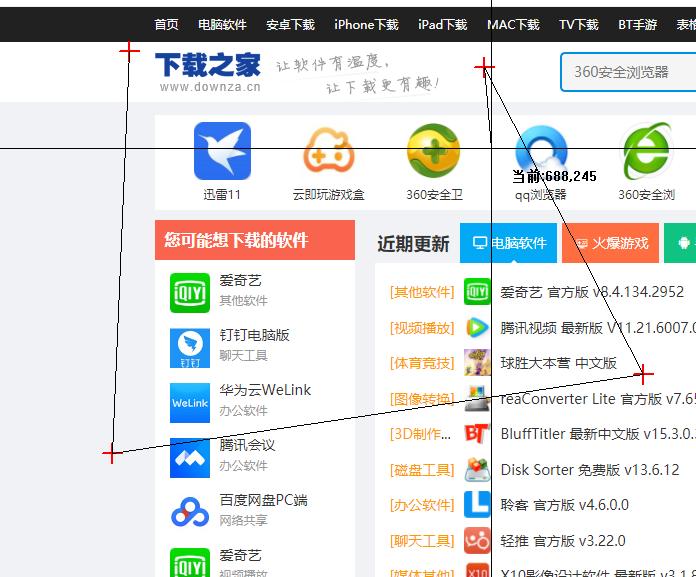Click the 聆客 blue L icon
The image size is (696, 577).
(477, 505)
